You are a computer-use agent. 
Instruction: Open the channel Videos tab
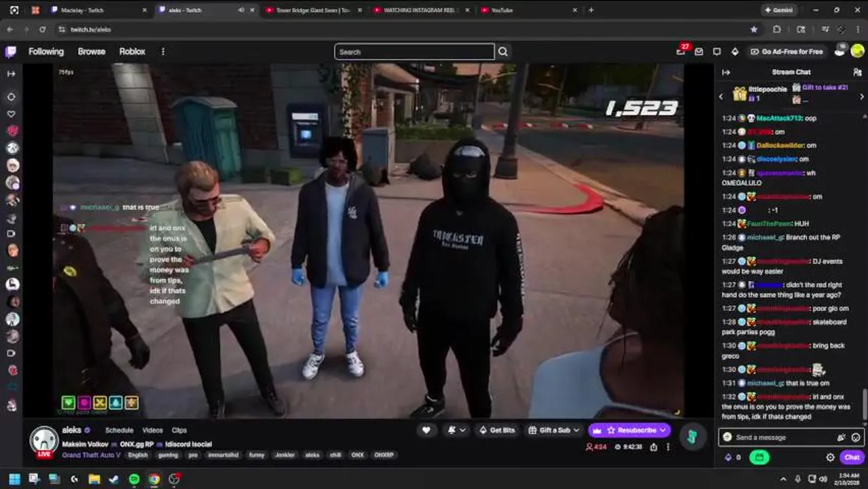point(152,430)
